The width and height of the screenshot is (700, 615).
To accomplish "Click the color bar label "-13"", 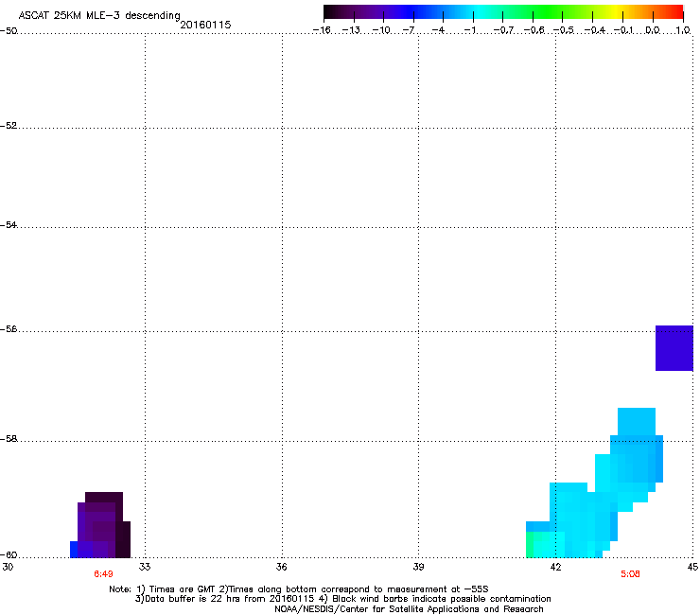I will [x=351, y=30].
